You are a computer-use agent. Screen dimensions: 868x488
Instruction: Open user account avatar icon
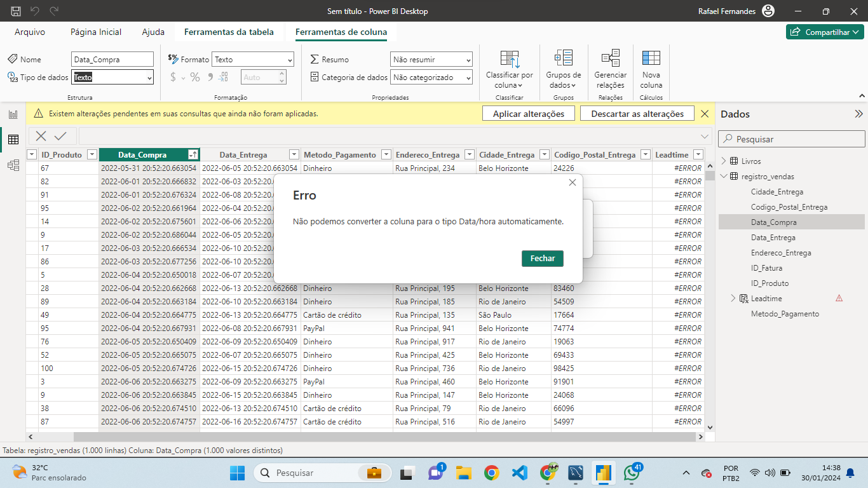point(768,11)
